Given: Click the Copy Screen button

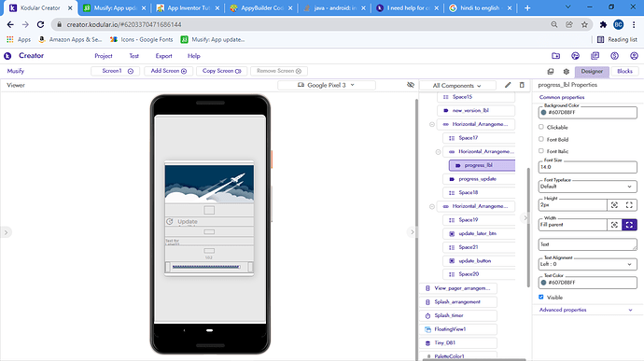Looking at the screenshot, I should pyautogui.click(x=222, y=71).
